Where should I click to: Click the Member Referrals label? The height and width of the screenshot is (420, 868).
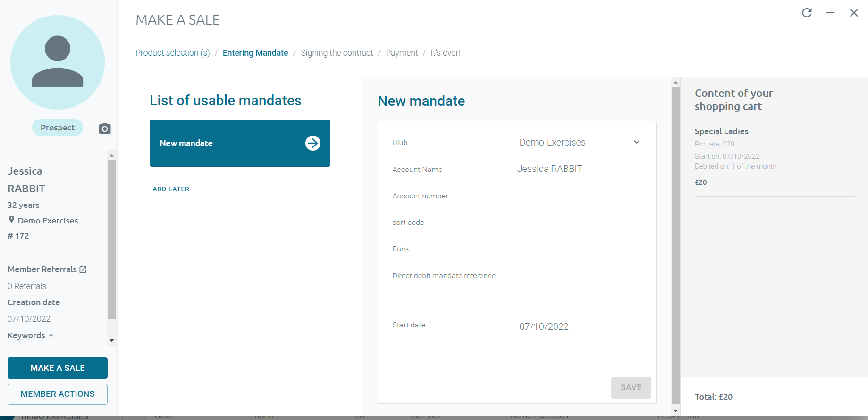42,269
